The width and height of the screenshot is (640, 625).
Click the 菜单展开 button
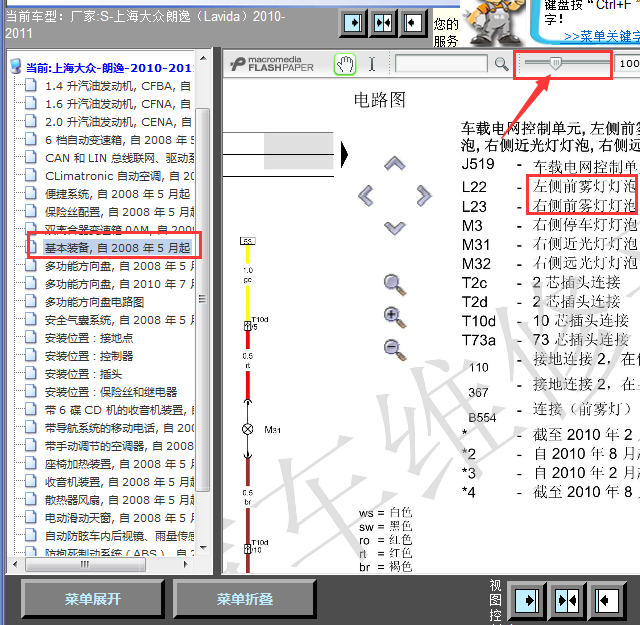pos(93,599)
